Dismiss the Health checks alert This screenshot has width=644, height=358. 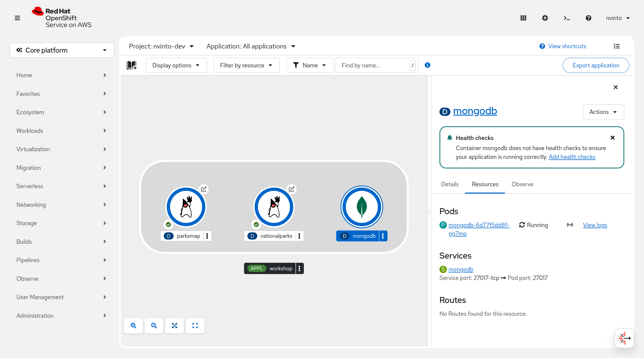pos(613,138)
